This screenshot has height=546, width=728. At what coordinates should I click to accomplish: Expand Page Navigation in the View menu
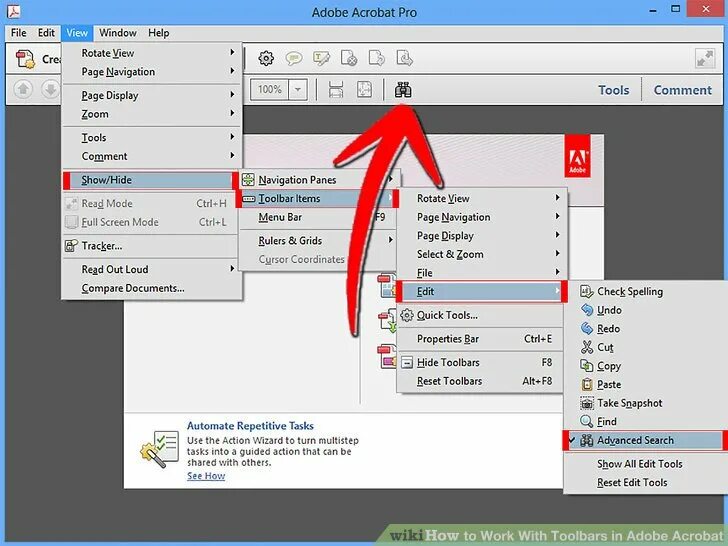tap(151, 72)
